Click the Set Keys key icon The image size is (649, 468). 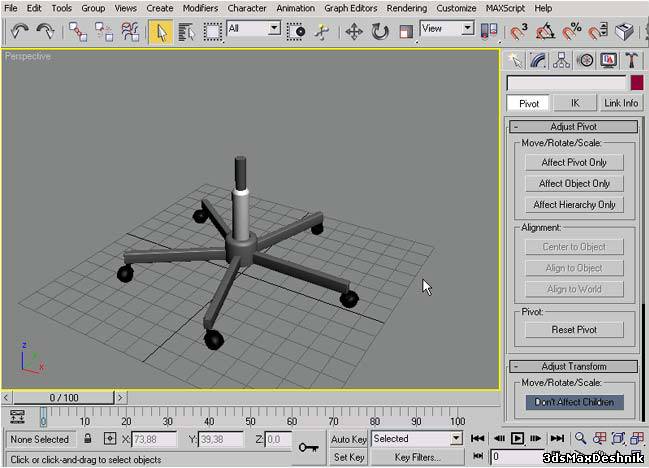click(x=308, y=447)
